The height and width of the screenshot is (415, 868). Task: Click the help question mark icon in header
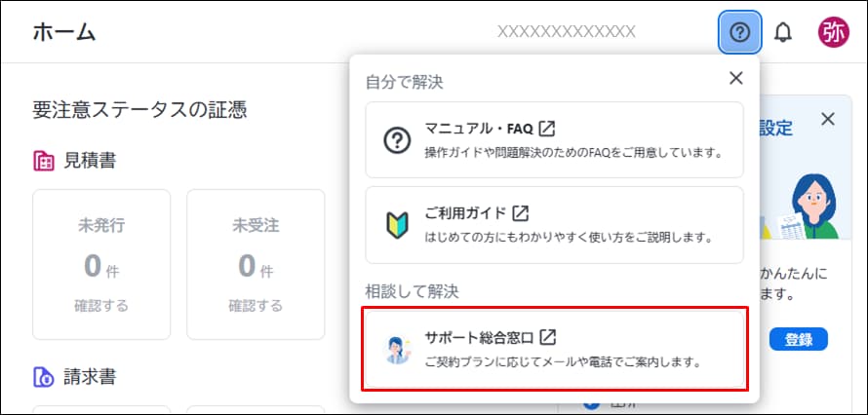(x=739, y=32)
